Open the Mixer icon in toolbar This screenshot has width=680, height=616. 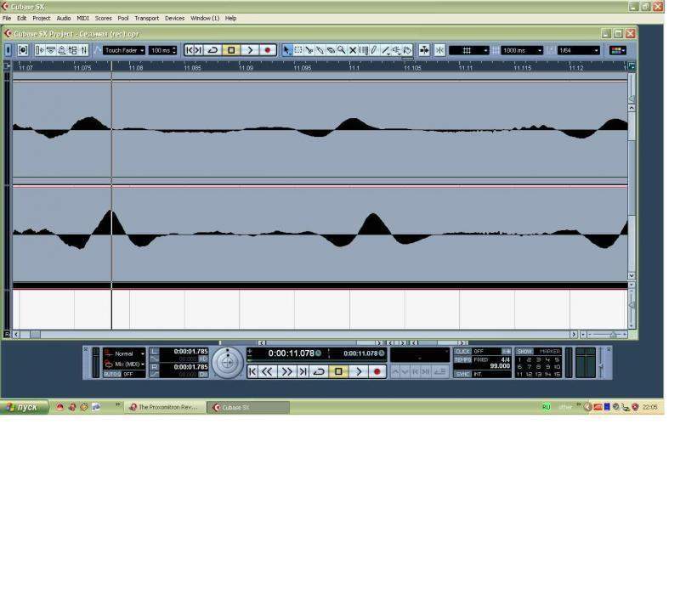click(84, 50)
